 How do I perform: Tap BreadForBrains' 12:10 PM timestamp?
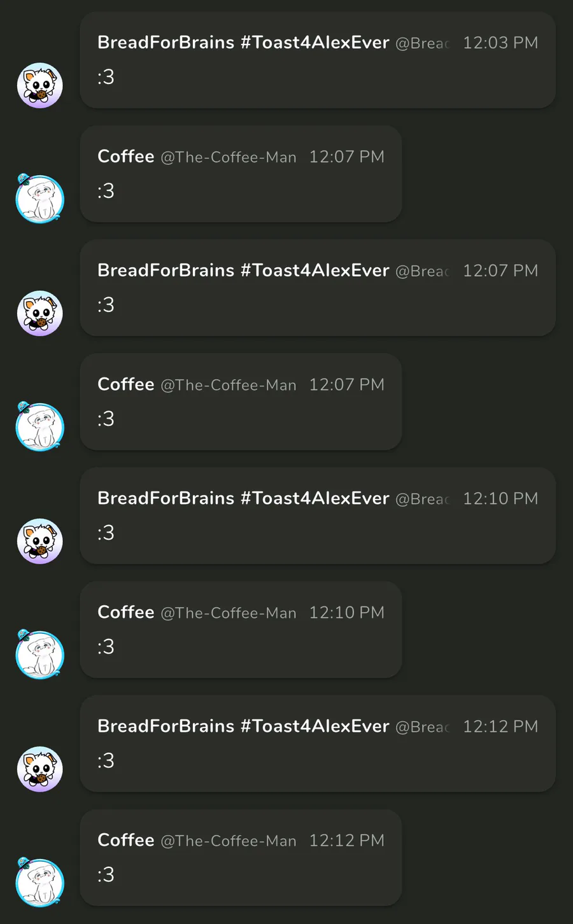pos(500,498)
